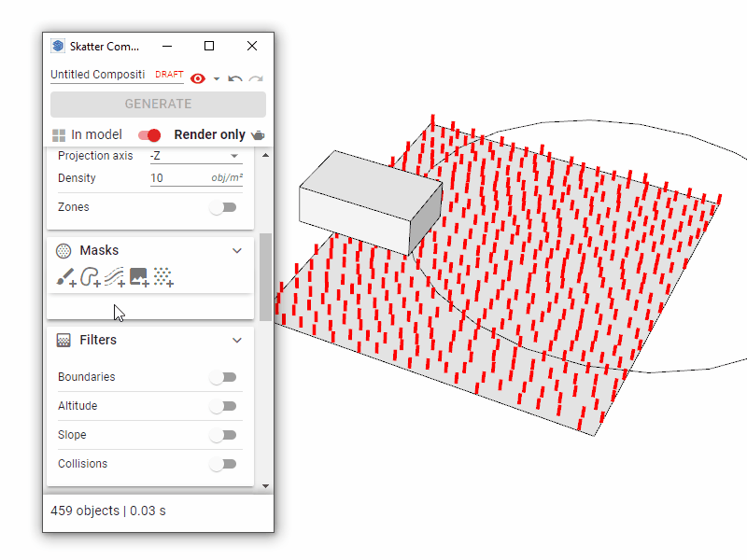
Task: Add a noise pattern mask
Action: (162, 277)
